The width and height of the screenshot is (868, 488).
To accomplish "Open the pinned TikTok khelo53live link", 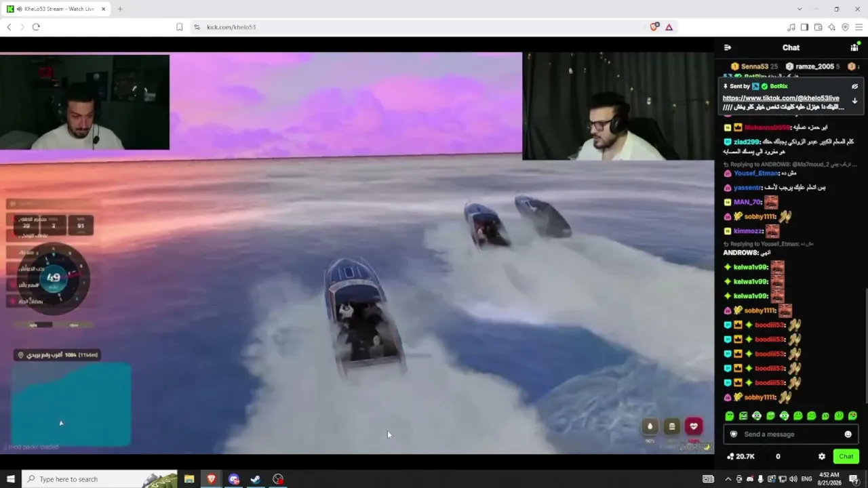I will tap(781, 98).
